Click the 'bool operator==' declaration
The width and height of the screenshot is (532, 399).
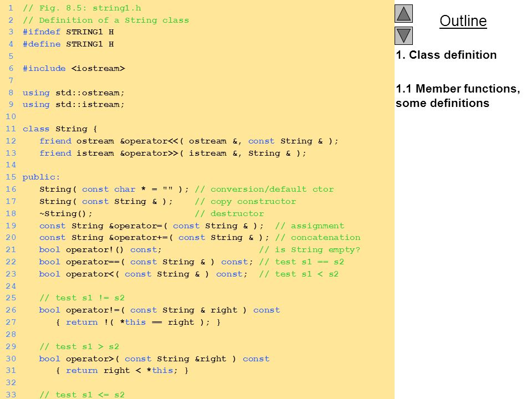(x=146, y=262)
